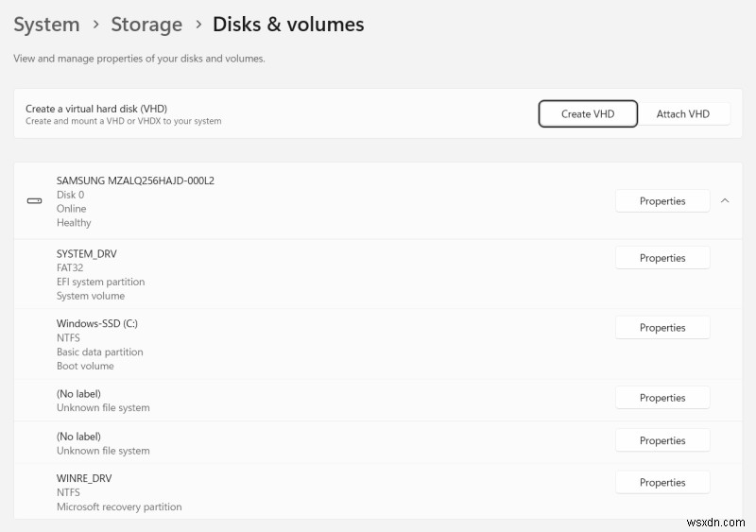Select the SYSTEM_DRV volume entry
Screen dimensions: 756x532
tap(378, 274)
